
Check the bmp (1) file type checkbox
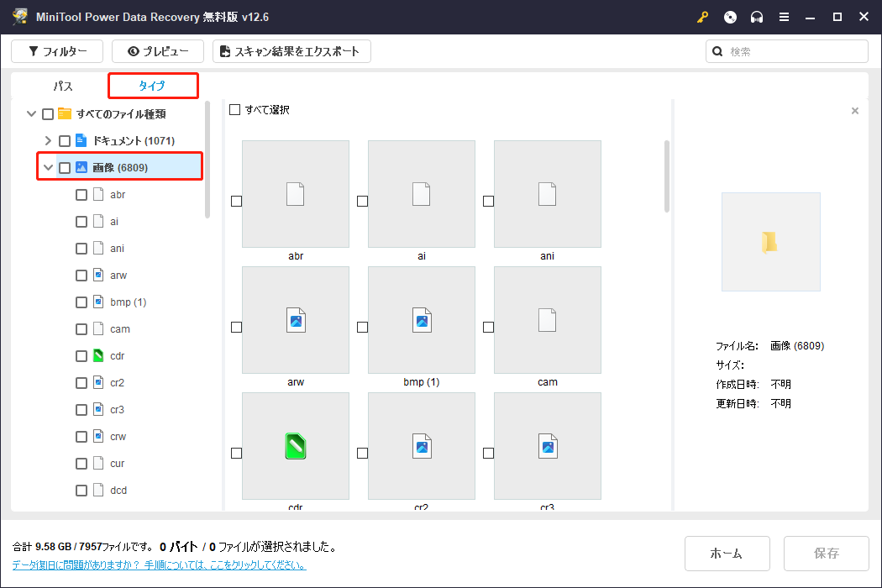(81, 302)
